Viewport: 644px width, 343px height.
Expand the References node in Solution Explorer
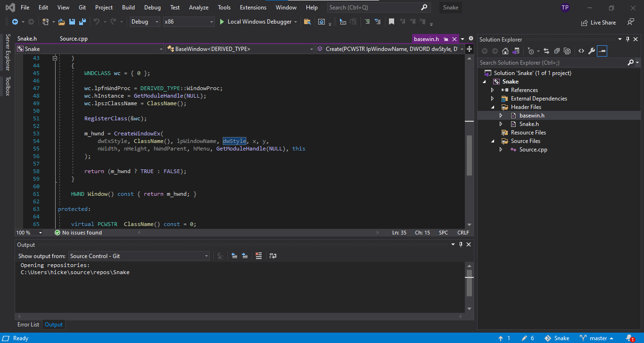pos(493,90)
